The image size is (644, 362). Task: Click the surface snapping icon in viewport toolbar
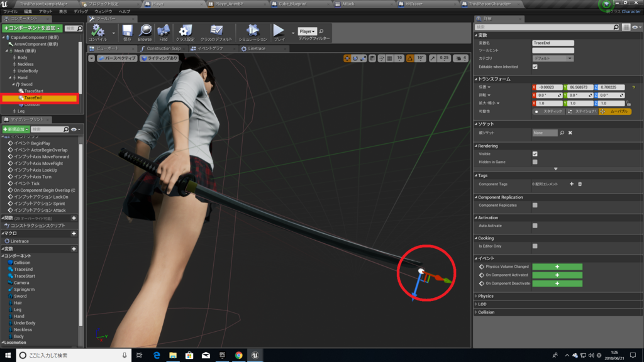click(382, 58)
